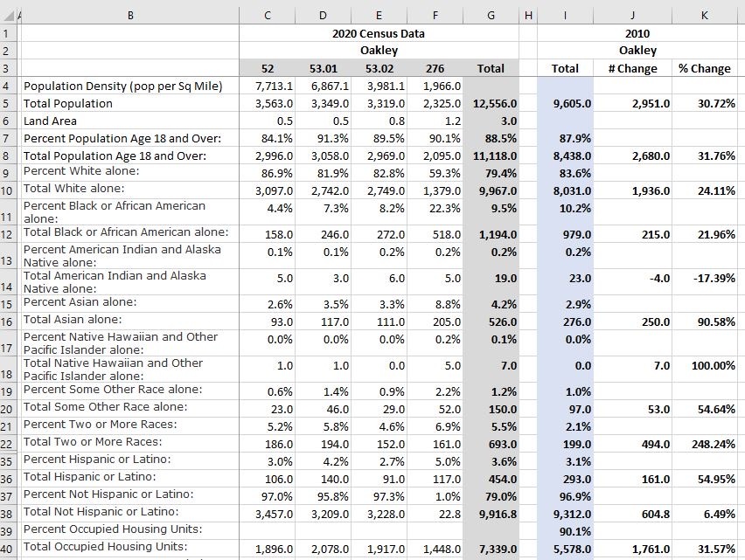Click population density value 7,713.1
745x560 pixels.
click(x=267, y=86)
